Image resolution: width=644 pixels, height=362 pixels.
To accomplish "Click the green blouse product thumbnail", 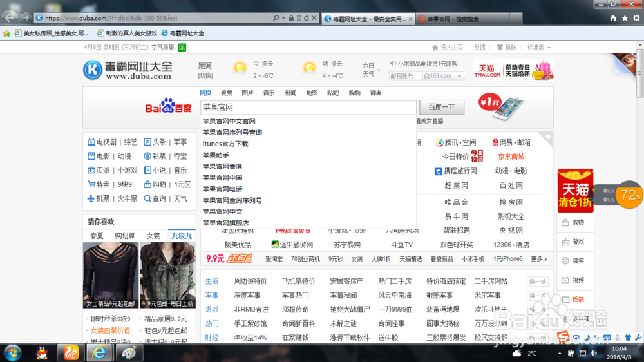I will coord(167,275).
